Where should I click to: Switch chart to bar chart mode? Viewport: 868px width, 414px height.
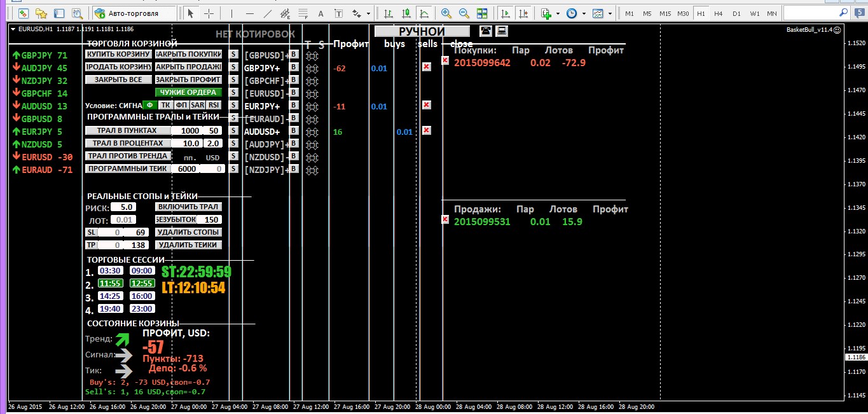pos(388,13)
